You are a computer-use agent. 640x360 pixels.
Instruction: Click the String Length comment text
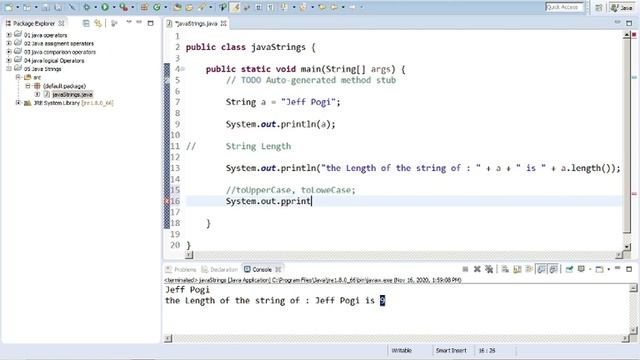[x=258, y=146]
